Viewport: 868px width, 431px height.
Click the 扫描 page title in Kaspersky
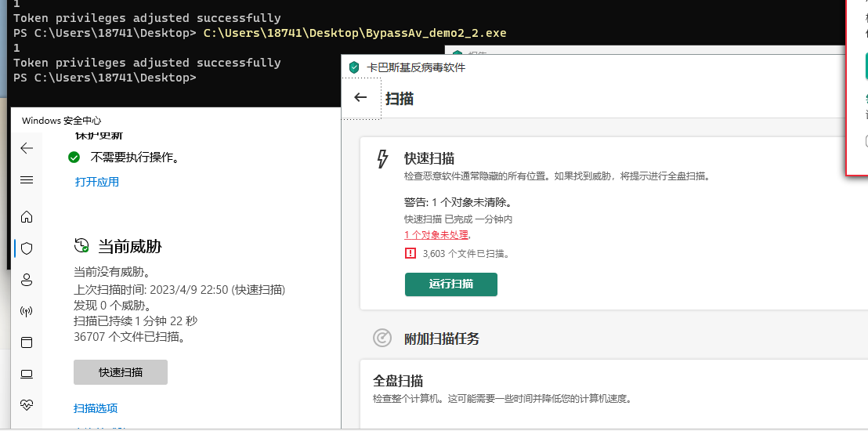(400, 99)
